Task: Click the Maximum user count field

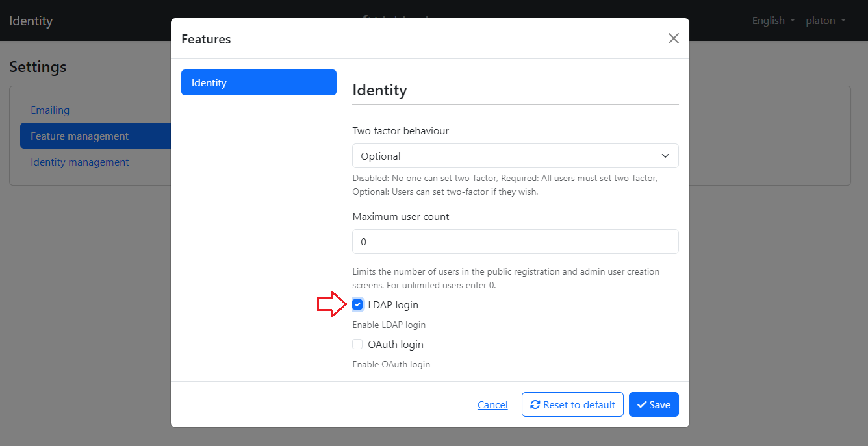Action: point(515,242)
